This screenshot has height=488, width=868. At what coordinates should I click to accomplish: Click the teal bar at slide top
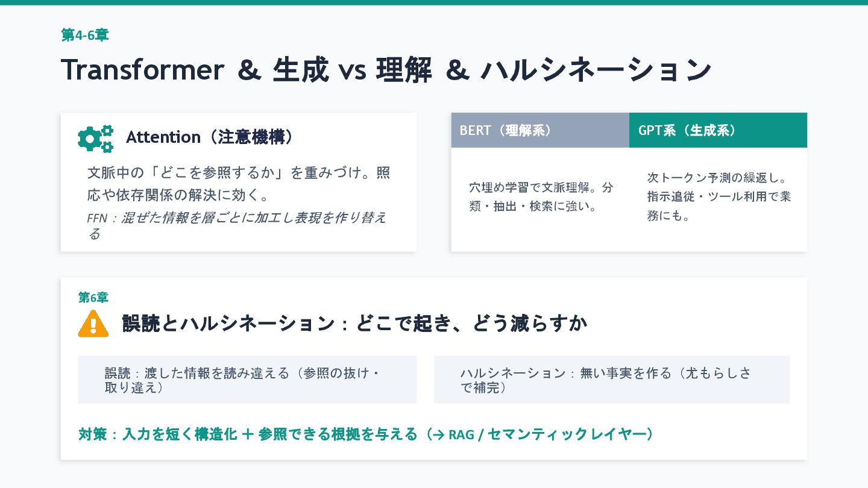tap(434, 2)
